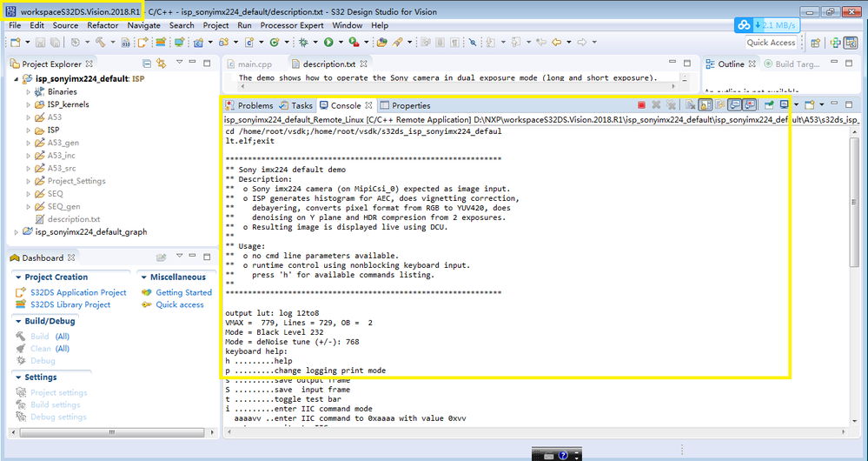
Task: Click the Open Element folder icon in toolbar
Action: pos(381,42)
